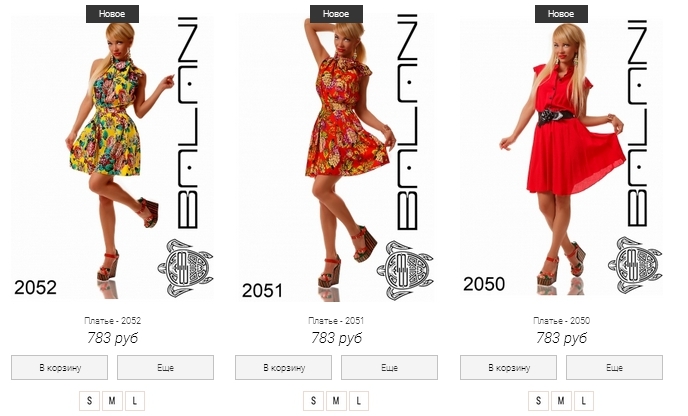
Task: Open 'Еще' details for dress 2052
Action: click(165, 367)
